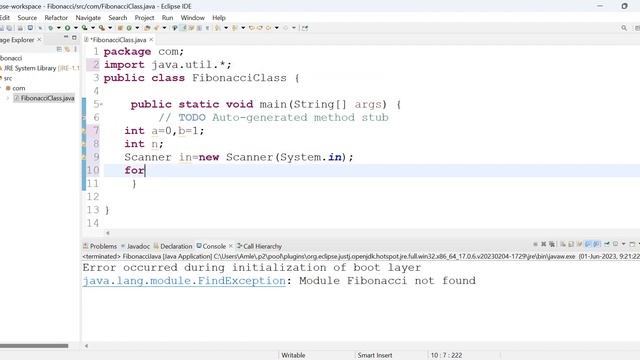Switch to the Javadoc tab

tap(136, 246)
